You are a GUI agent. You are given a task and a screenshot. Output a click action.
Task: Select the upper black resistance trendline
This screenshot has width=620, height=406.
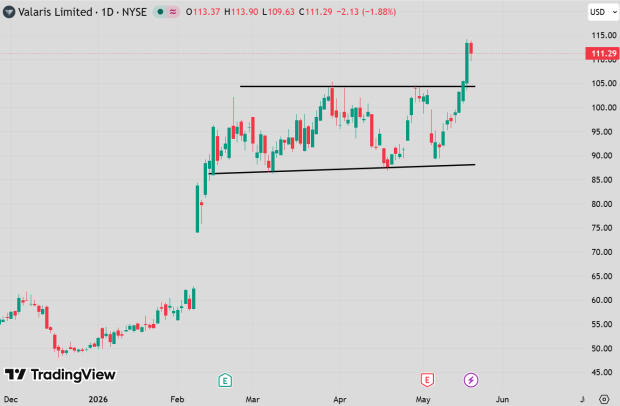(x=357, y=86)
